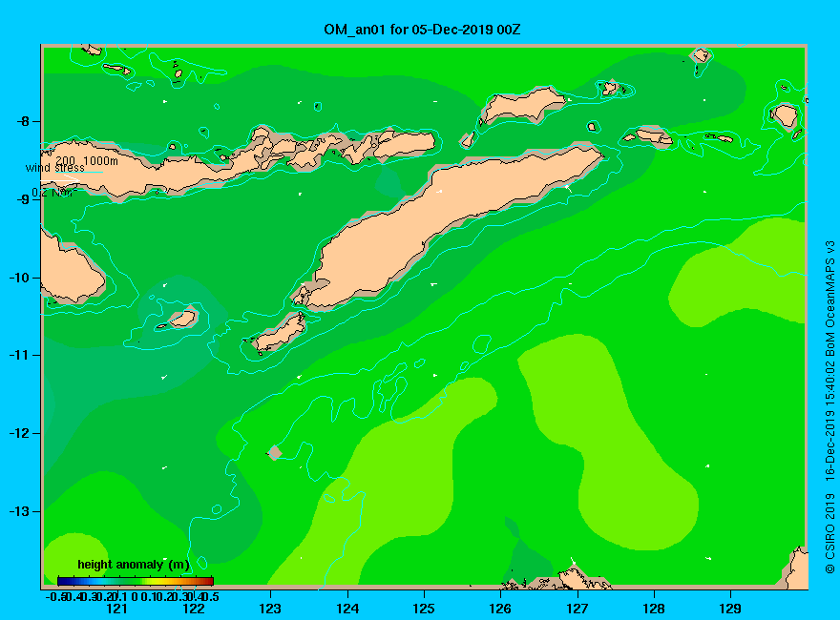Click the land in the bottom-right corner near 130

point(797,570)
